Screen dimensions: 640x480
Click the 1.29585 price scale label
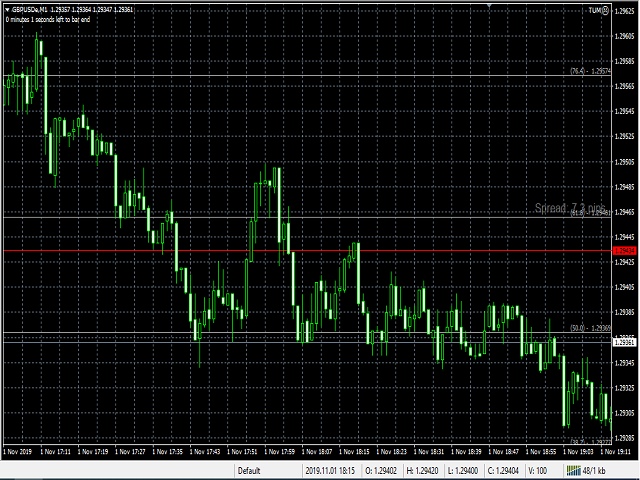(624, 61)
